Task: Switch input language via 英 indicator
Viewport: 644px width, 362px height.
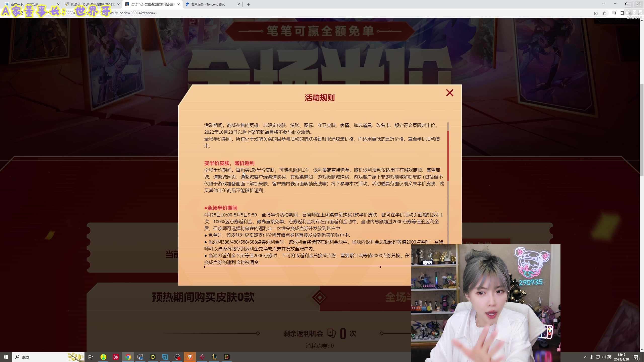Action: click(x=609, y=357)
